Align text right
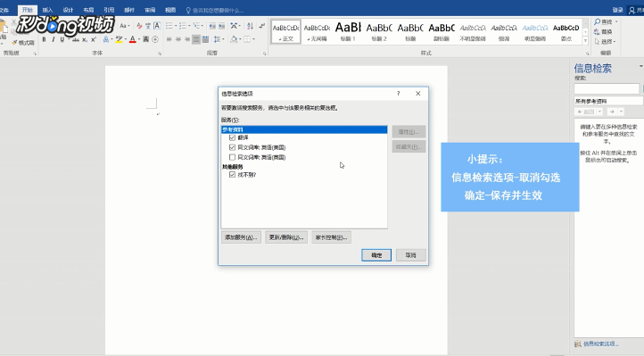 point(187,39)
